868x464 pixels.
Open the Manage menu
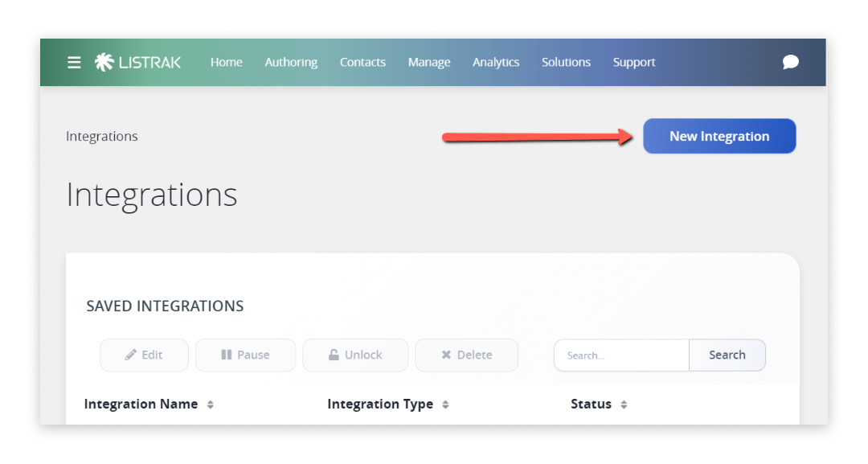[x=429, y=62]
